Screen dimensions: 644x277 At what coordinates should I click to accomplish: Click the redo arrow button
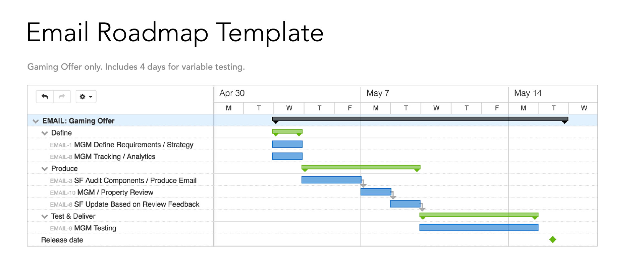point(62,97)
